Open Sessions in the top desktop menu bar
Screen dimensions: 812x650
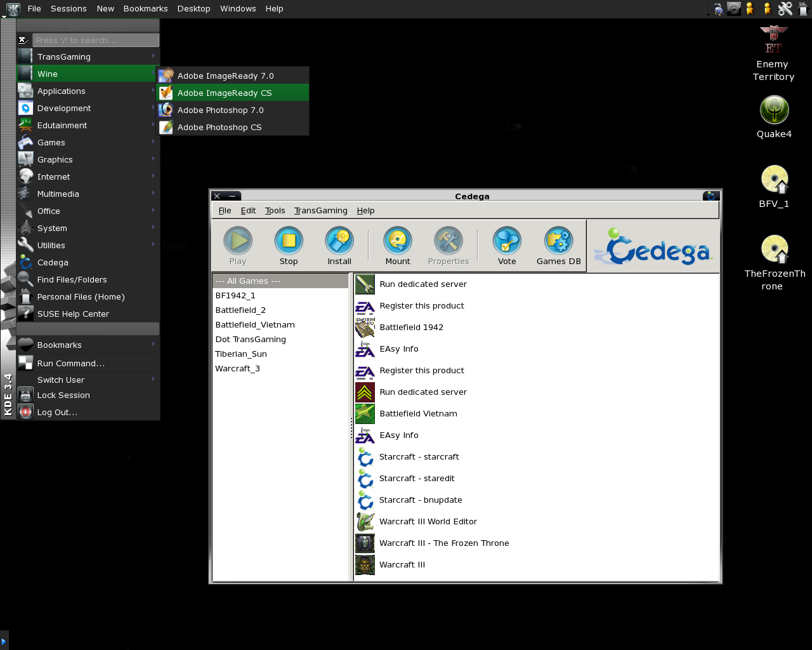pyautogui.click(x=69, y=9)
